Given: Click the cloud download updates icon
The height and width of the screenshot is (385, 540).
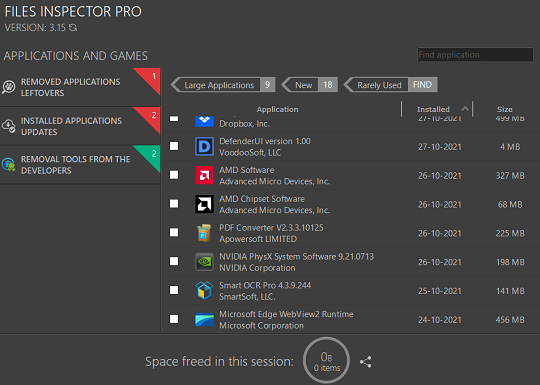Looking at the screenshot, I should click(x=9, y=126).
